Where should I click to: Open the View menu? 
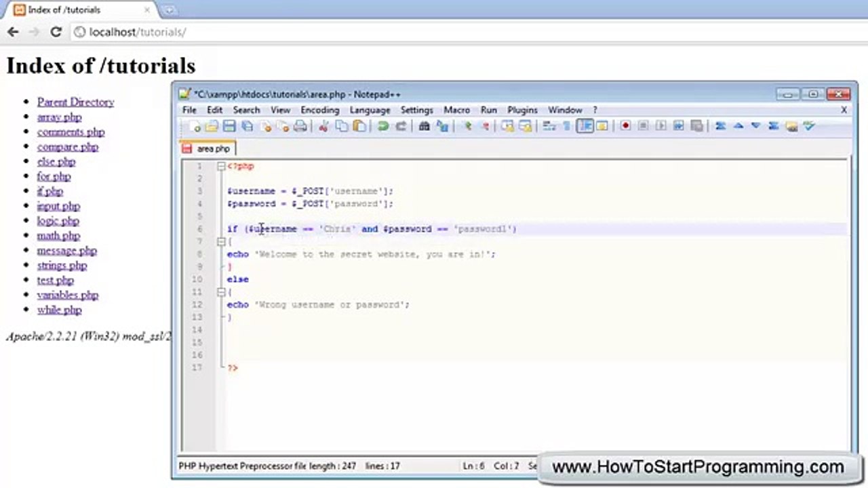[280, 110]
